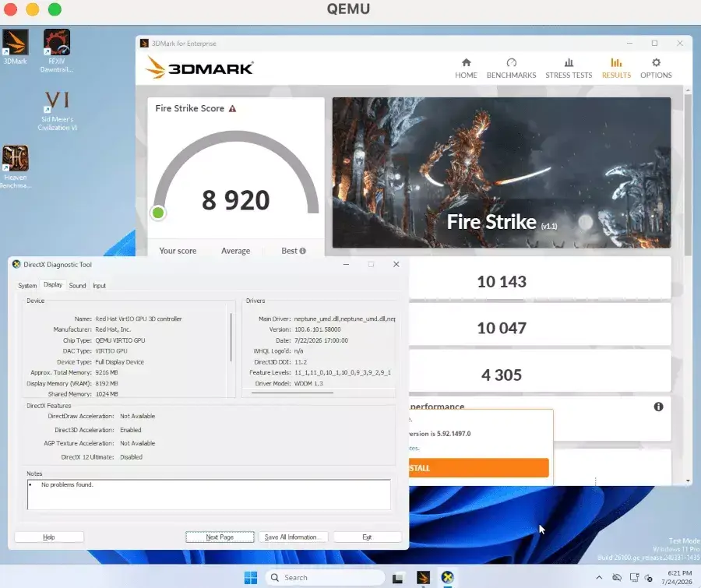Click the DirectX Diagnostic Tool title icon
The image size is (701, 588).
16,264
